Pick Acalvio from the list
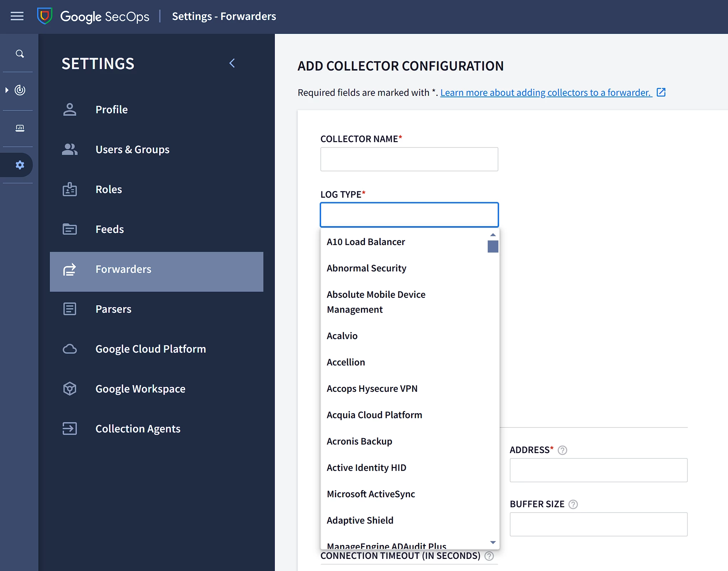This screenshot has width=728, height=571. [404, 336]
